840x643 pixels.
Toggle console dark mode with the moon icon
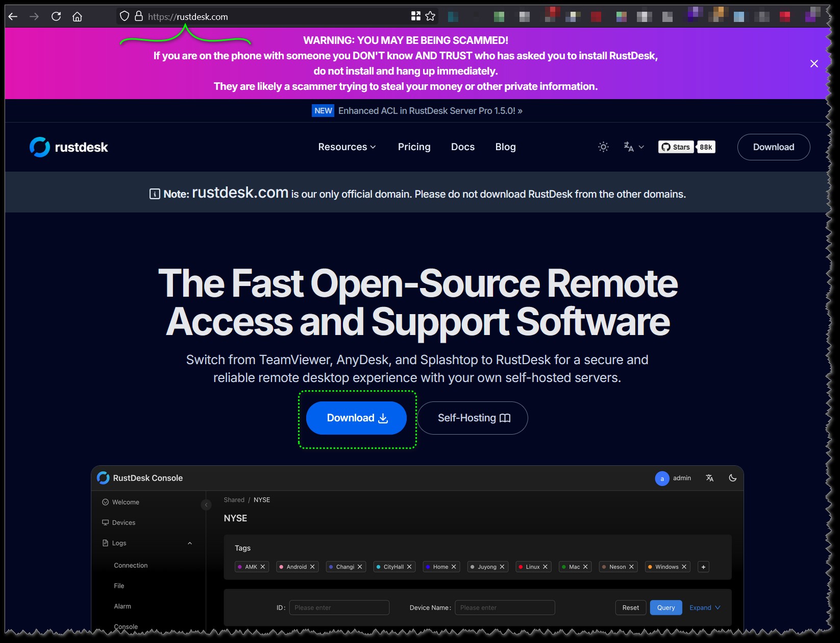(733, 479)
